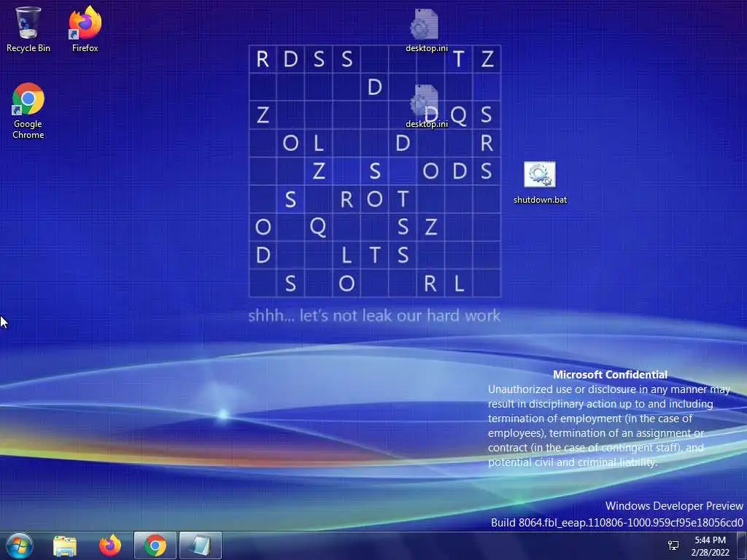Switch to the notepad app in the taskbar
This screenshot has width=747, height=560.
point(201,545)
